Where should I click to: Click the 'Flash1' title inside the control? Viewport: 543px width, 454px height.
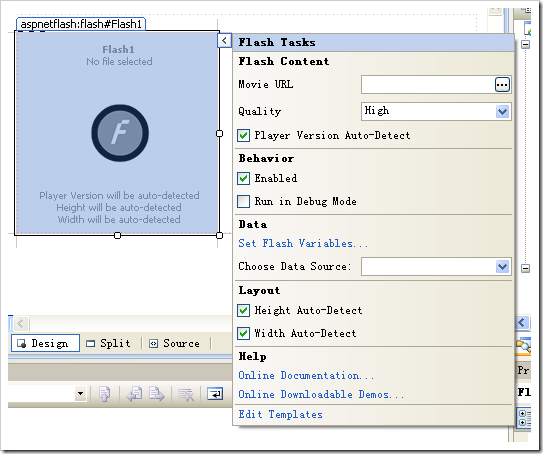coord(118,50)
